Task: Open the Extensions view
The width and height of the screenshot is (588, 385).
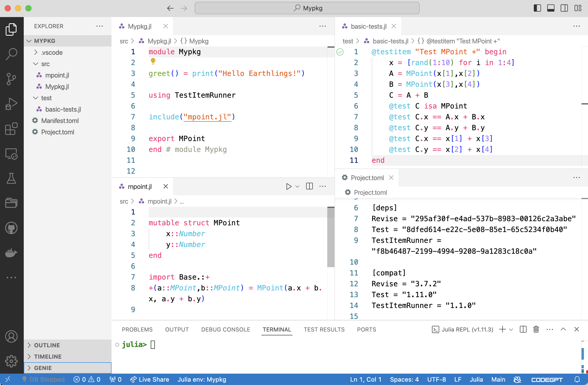Action: (11, 129)
